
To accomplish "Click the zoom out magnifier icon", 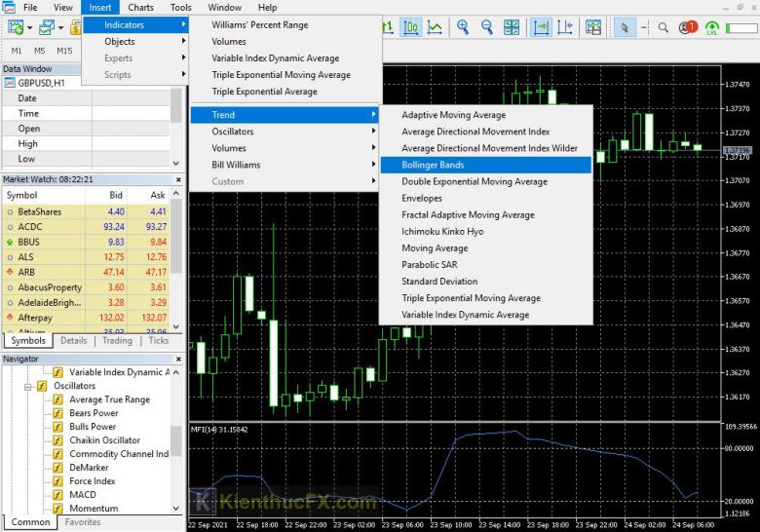I will [x=486, y=28].
